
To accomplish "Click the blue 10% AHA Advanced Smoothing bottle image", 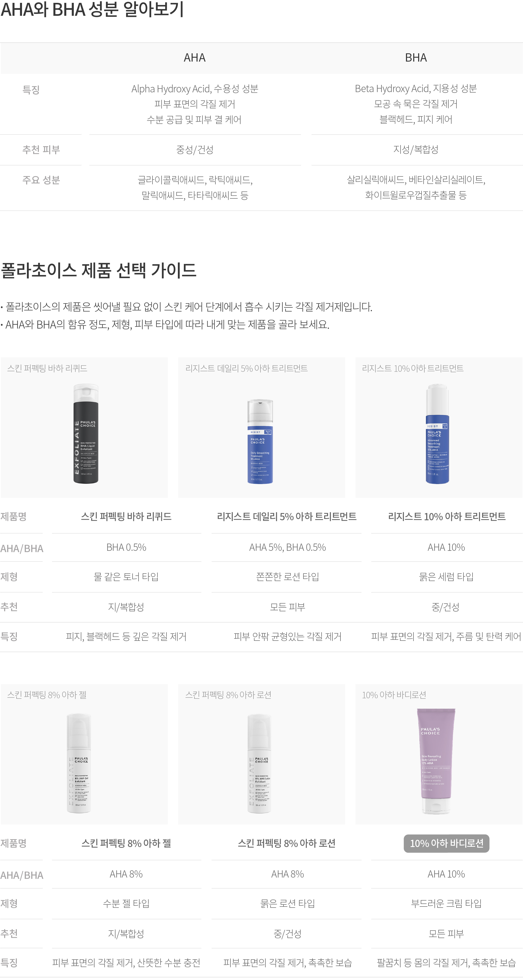I will pos(437,434).
